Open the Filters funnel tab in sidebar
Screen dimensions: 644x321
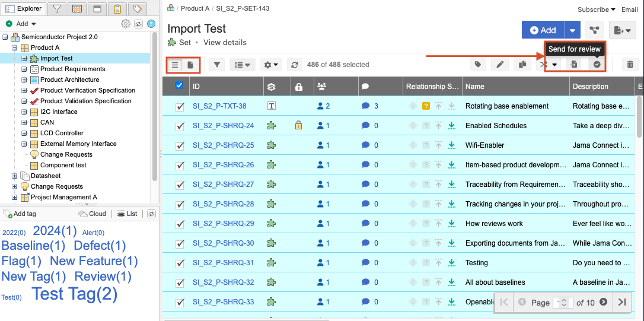(57, 8)
